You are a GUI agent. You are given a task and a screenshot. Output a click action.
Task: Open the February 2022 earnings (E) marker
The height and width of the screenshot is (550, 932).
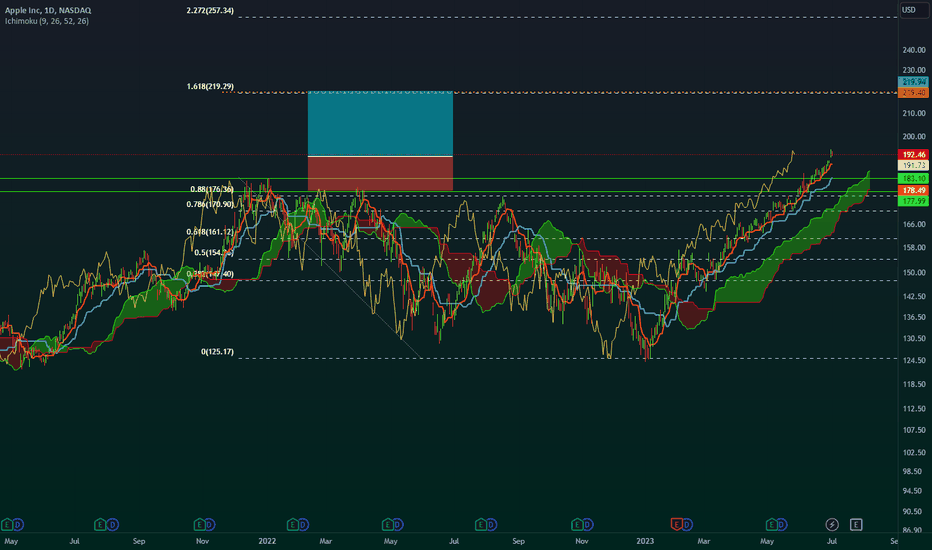pos(292,524)
